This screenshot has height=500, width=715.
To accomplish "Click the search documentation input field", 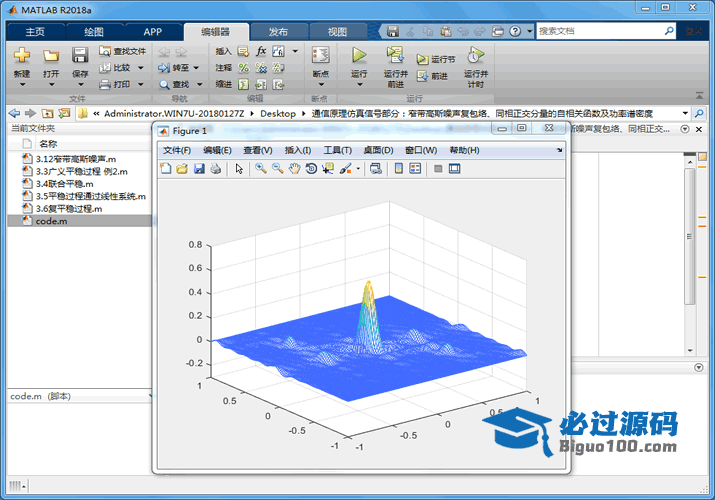I will pos(600,31).
